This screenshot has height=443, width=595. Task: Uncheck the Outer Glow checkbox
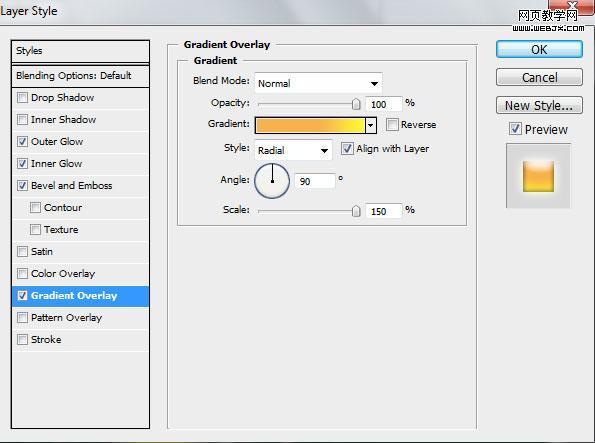coord(22,142)
